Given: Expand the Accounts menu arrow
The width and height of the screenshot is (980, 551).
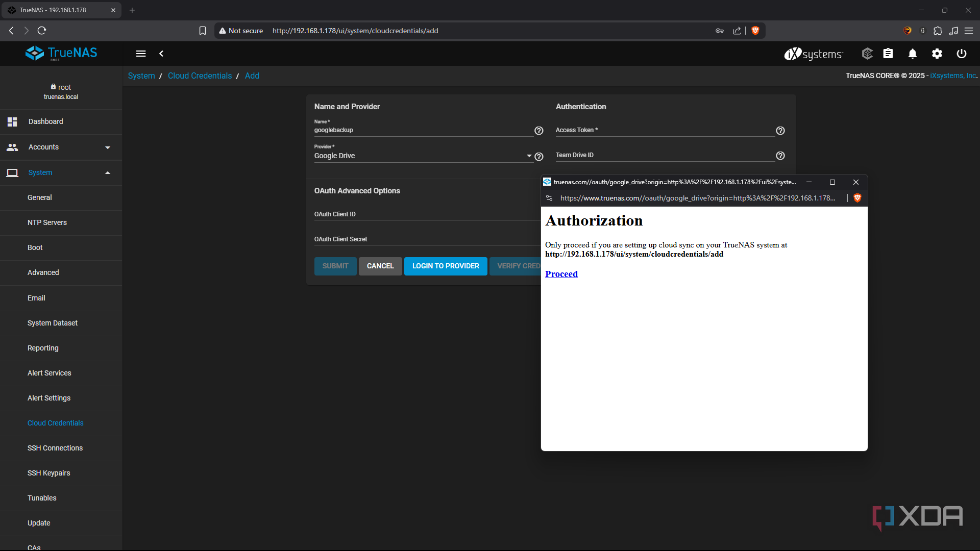Looking at the screenshot, I should point(108,147).
